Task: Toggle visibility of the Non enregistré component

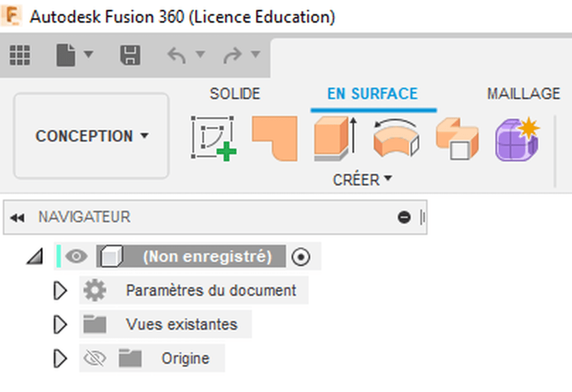Action: point(76,256)
